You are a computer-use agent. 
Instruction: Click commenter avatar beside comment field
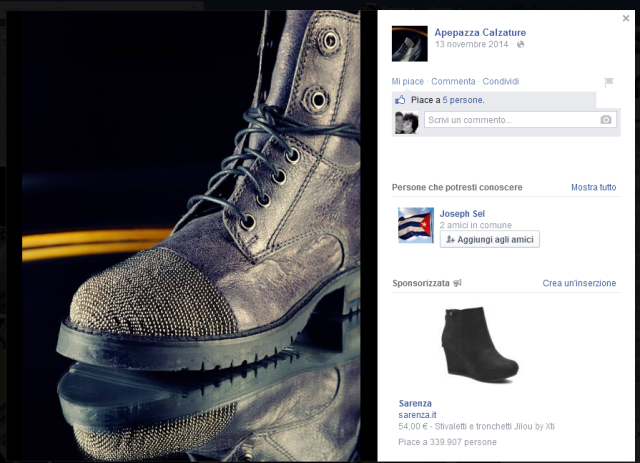click(406, 122)
